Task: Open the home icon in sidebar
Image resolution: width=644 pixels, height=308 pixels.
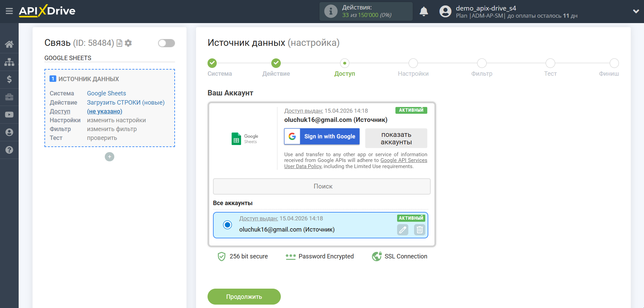Action: 9,44
